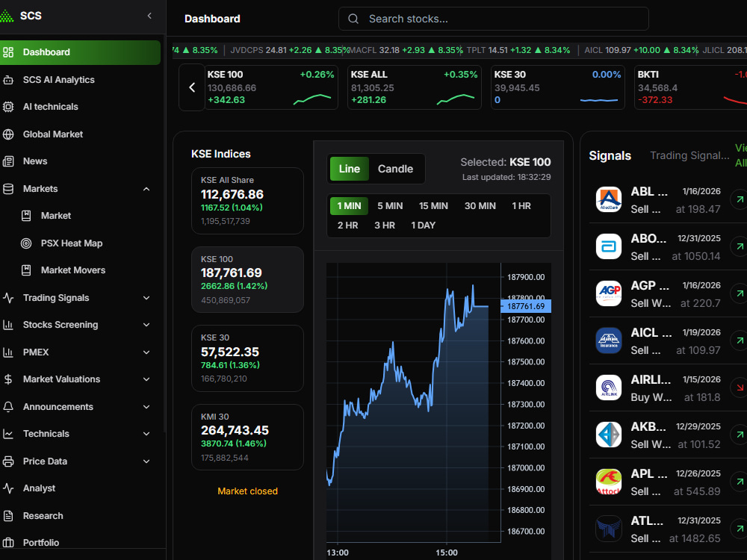Image resolution: width=747 pixels, height=560 pixels.
Task: Select the 15 MIN interval
Action: click(x=433, y=206)
